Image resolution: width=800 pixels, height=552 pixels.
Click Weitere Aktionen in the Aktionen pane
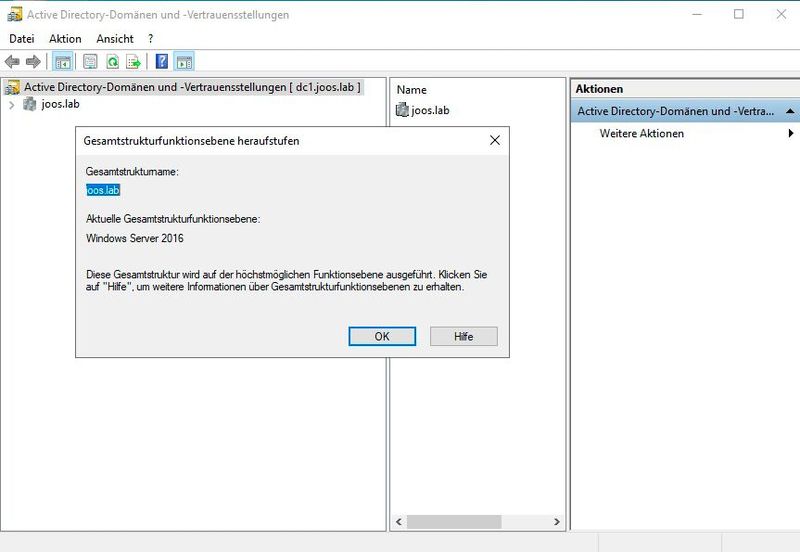click(x=642, y=133)
